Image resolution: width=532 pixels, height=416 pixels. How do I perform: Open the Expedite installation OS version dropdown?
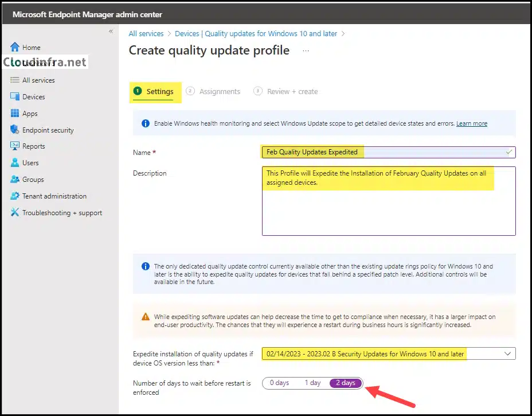pyautogui.click(x=389, y=353)
